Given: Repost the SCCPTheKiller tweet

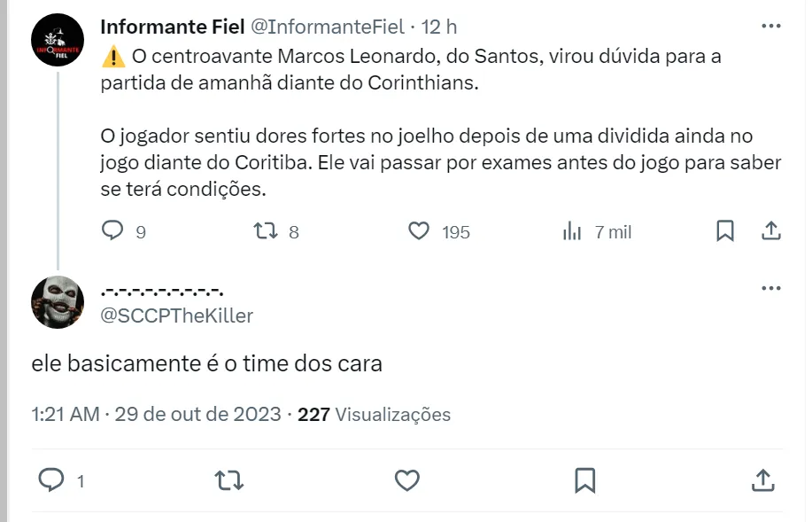Looking at the screenshot, I should [229, 480].
